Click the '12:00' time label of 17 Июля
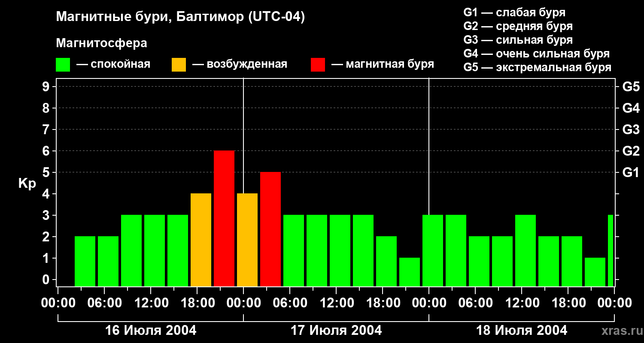Screen dimensions: 644x343 click(x=336, y=303)
